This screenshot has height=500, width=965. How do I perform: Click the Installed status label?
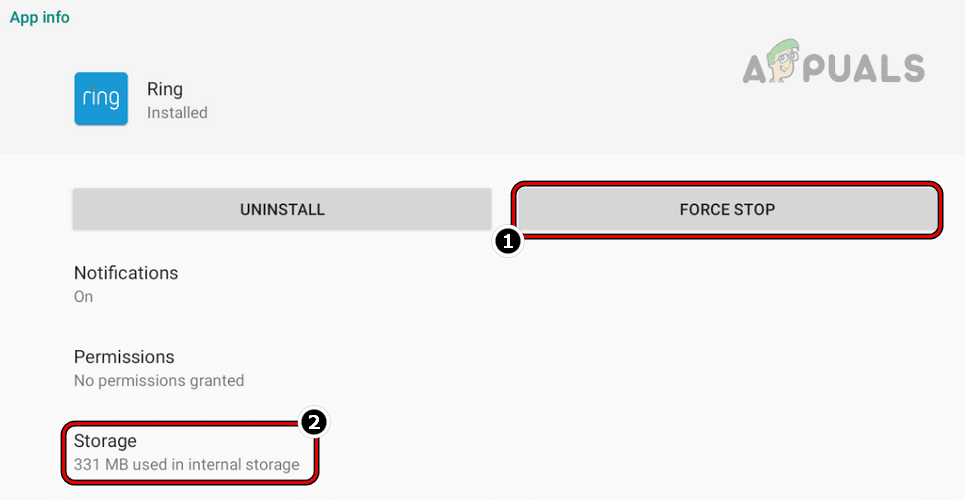(x=177, y=113)
